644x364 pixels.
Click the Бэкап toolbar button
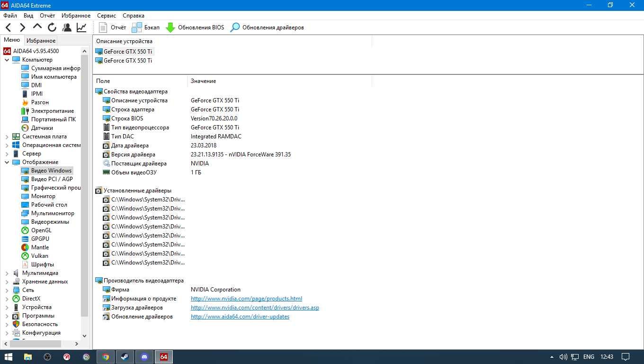pyautogui.click(x=145, y=27)
